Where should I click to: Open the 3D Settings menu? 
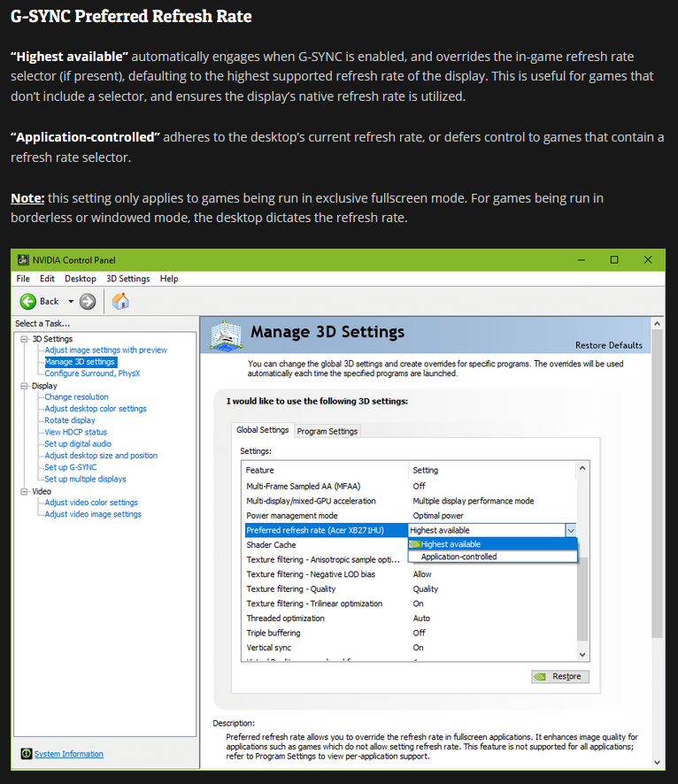coord(128,279)
